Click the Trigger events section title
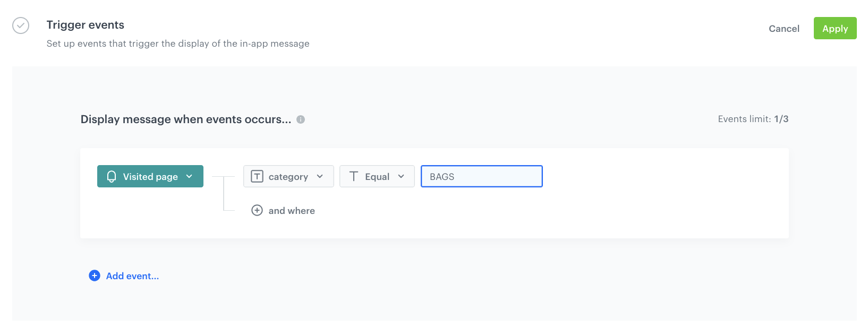This screenshot has width=868, height=327. [x=86, y=25]
